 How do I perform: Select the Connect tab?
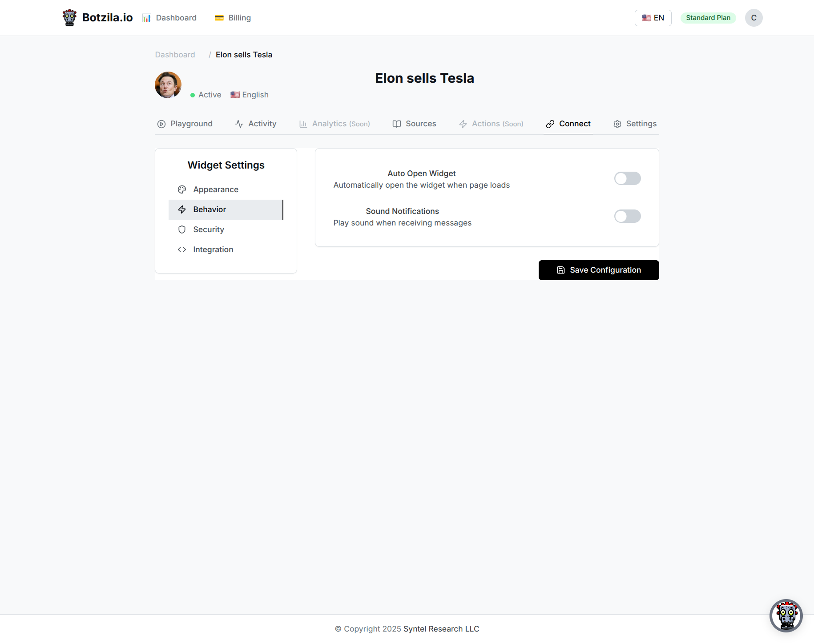[x=568, y=124]
